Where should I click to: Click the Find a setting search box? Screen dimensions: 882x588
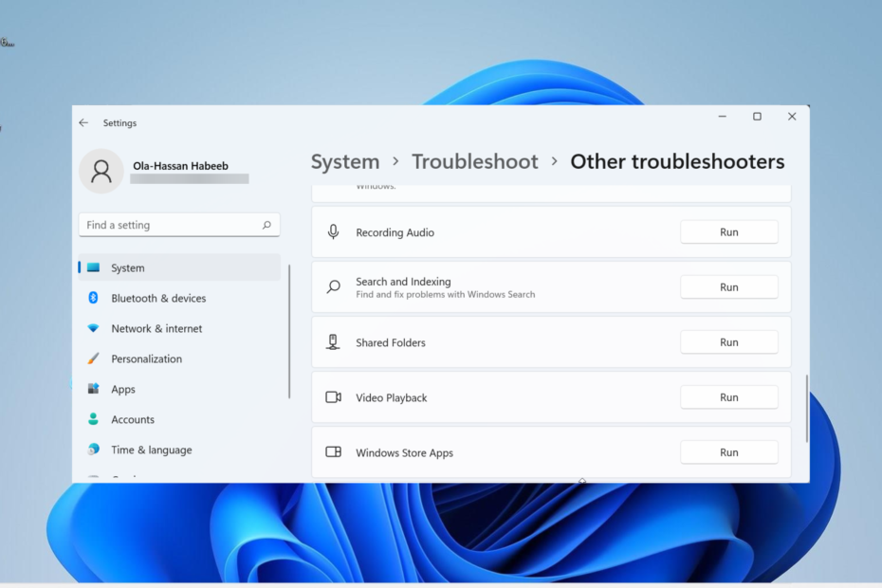click(179, 225)
